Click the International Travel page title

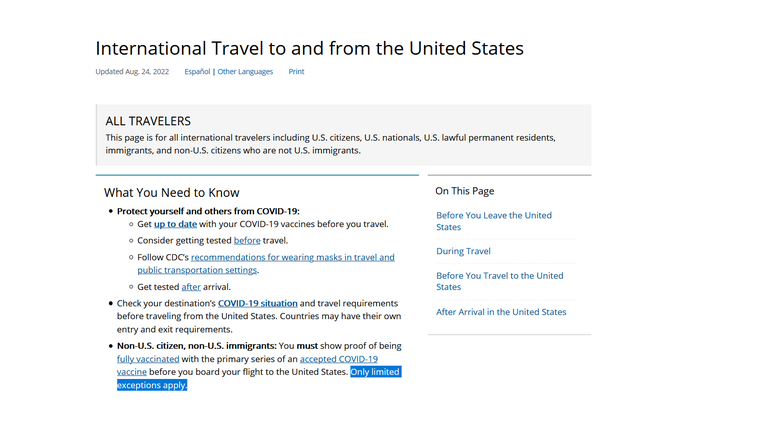[x=309, y=48]
